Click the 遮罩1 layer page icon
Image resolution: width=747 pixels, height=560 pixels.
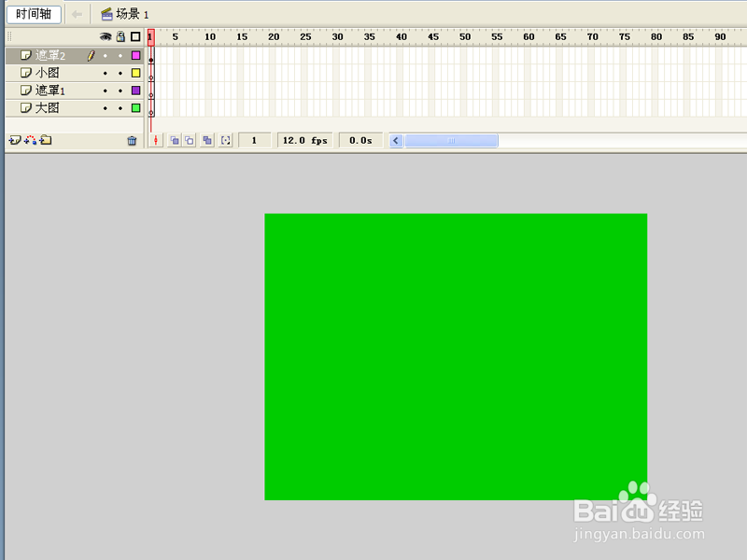point(26,91)
